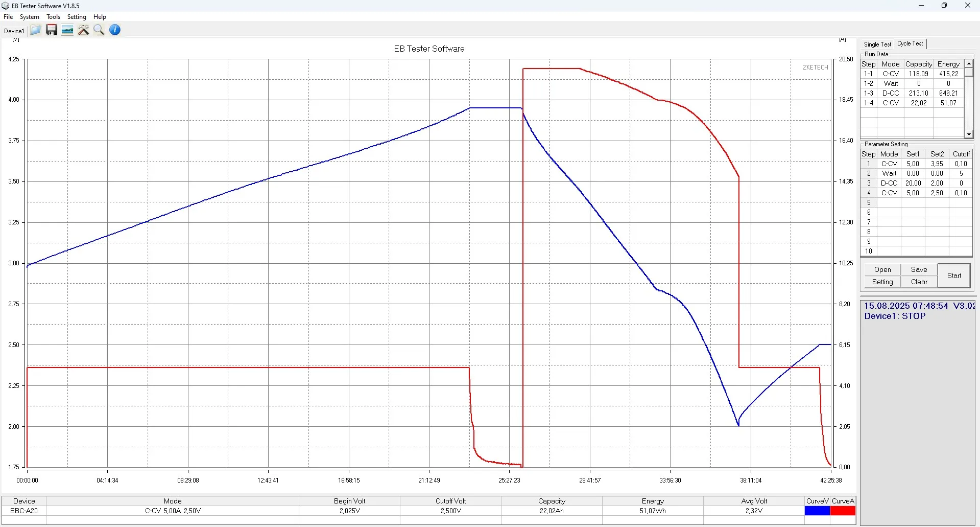Open the blue info icon
980x527 pixels.
point(115,30)
